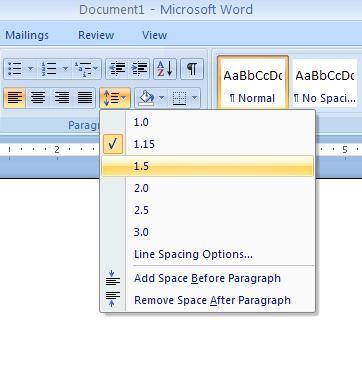Choose 3.0 line spacing
The width and height of the screenshot is (362, 376).
click(x=207, y=232)
